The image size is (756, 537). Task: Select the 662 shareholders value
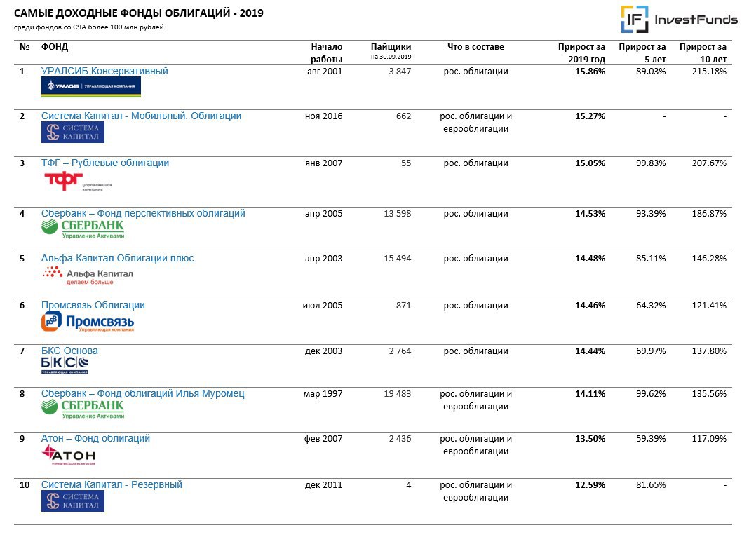pos(403,116)
